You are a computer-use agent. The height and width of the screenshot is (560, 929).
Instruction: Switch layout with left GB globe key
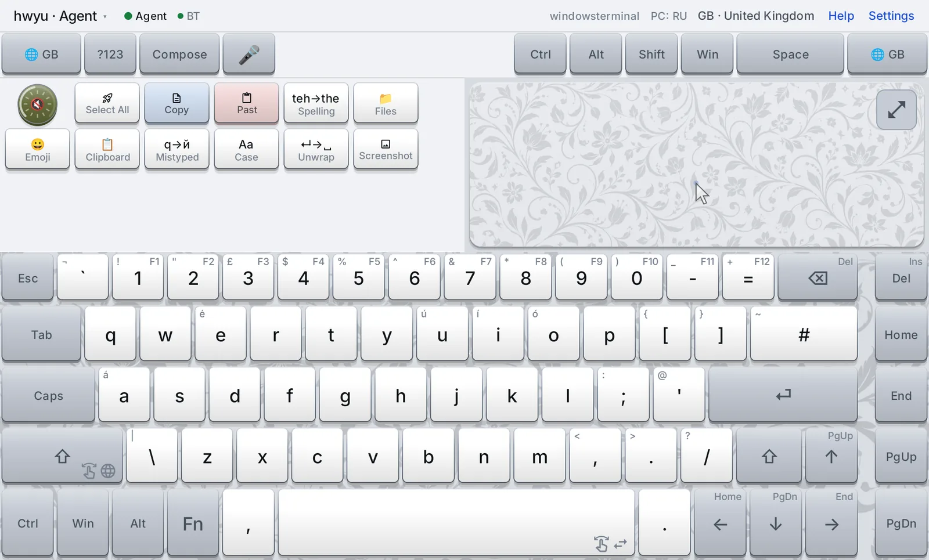tap(41, 54)
